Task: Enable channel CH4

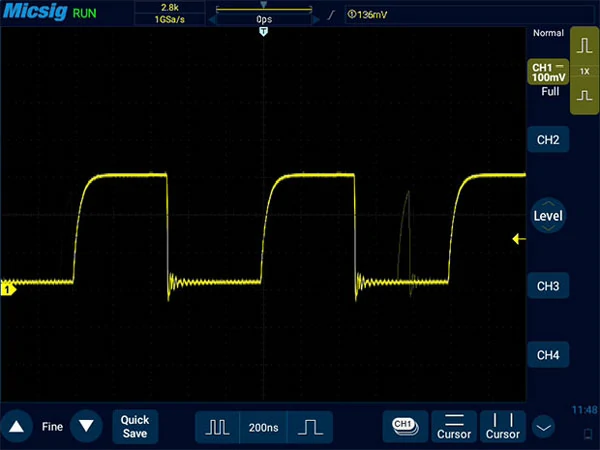Action: [x=548, y=355]
